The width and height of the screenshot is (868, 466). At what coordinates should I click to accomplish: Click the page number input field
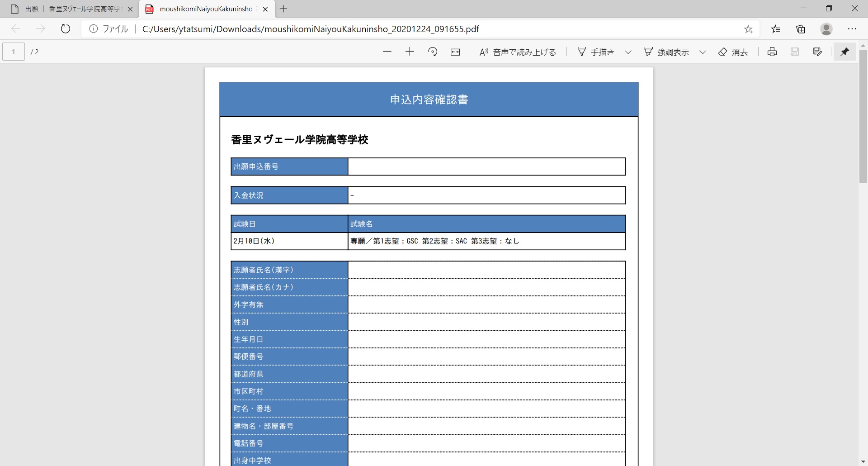pos(14,52)
